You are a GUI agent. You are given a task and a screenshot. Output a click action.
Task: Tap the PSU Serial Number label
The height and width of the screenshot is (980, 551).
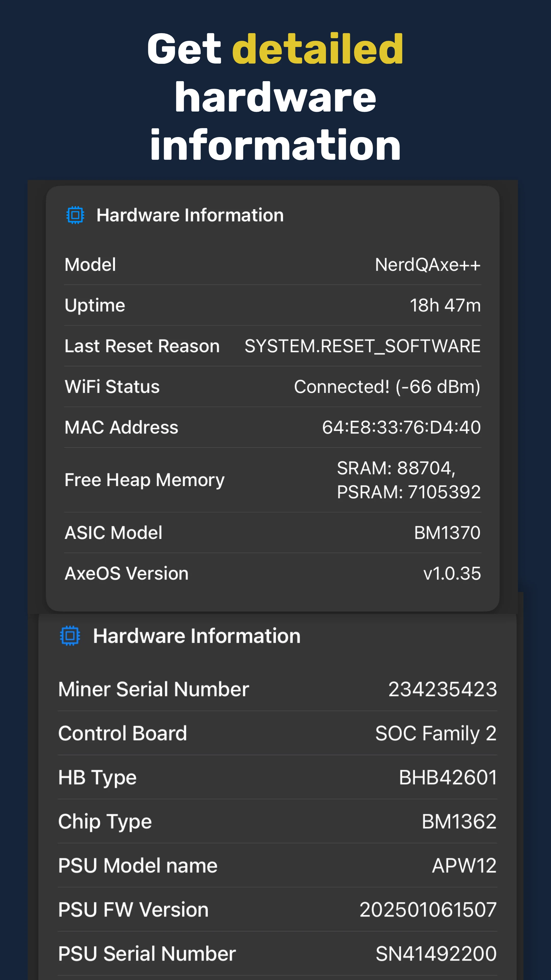pos(147,954)
